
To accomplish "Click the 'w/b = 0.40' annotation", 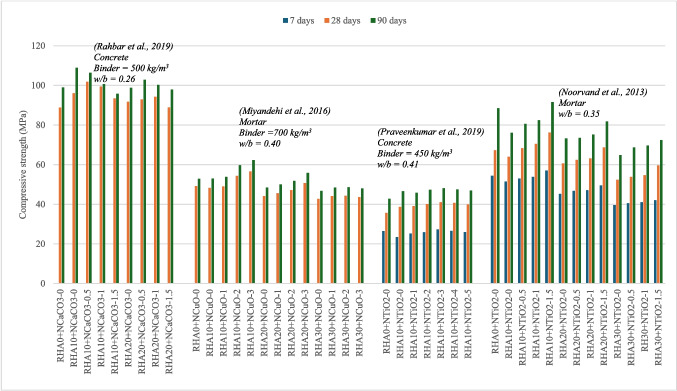I will pos(259,143).
